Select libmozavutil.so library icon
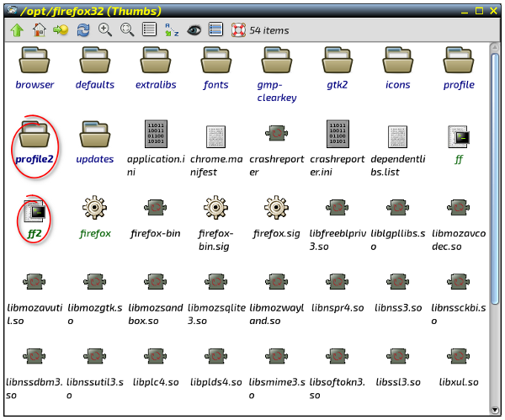 click(35, 282)
